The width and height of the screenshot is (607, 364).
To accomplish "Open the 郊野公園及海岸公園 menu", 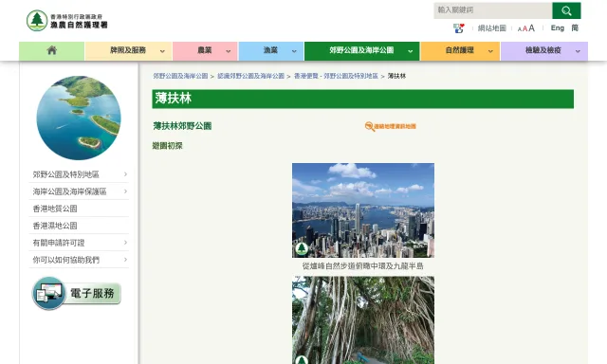I will (361, 51).
